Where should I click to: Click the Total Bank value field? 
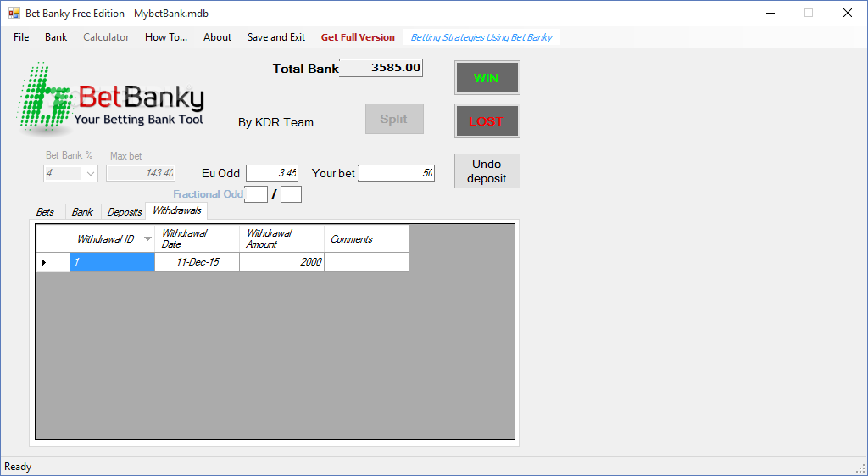[x=381, y=68]
